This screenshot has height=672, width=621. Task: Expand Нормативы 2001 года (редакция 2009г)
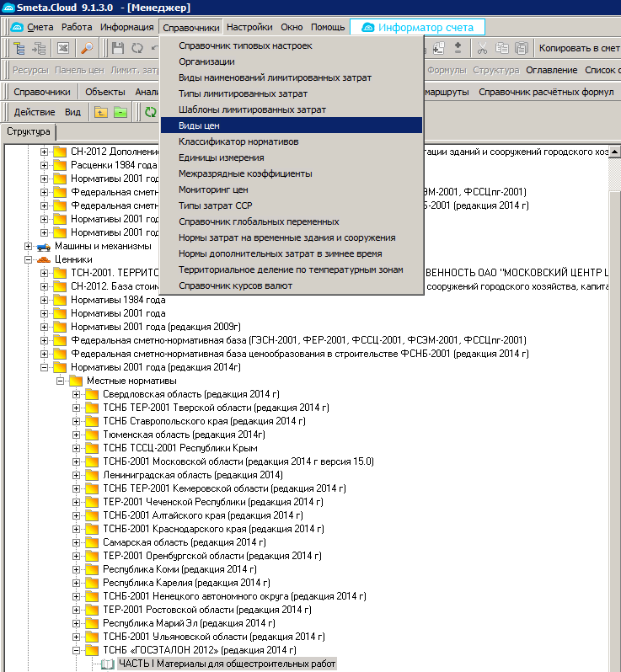[44, 327]
